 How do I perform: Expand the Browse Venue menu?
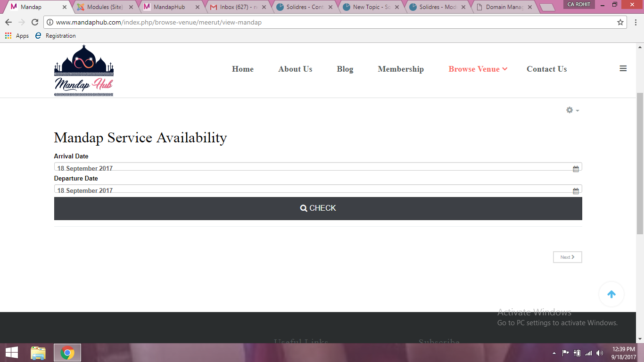click(x=478, y=69)
